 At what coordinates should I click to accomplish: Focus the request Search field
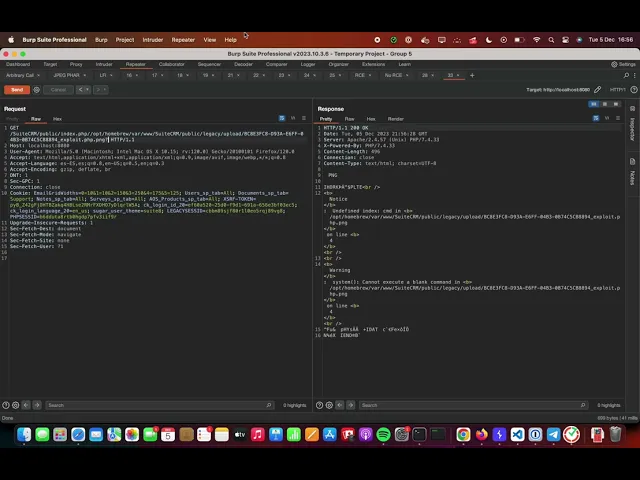tap(159, 405)
